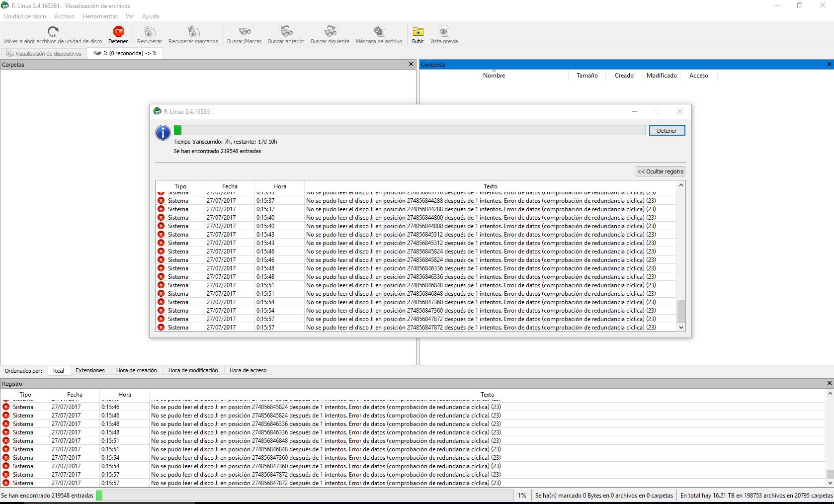Click the blue info icon in progress dialog
Image resolution: width=834 pixels, height=504 pixels.
pyautogui.click(x=163, y=133)
